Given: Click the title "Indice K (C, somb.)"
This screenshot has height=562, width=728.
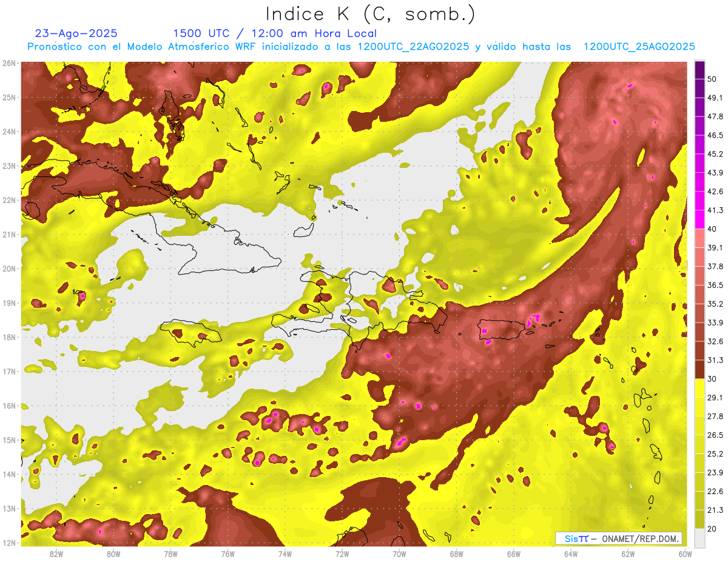Looking at the screenshot, I should tap(371, 14).
